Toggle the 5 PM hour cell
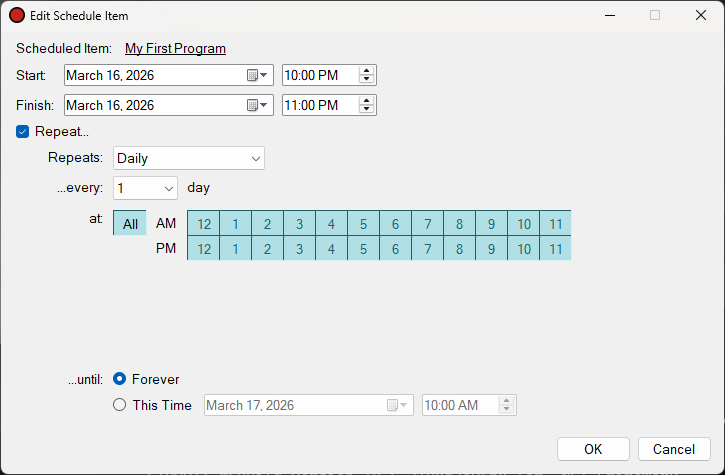The height and width of the screenshot is (475, 725). (363, 248)
